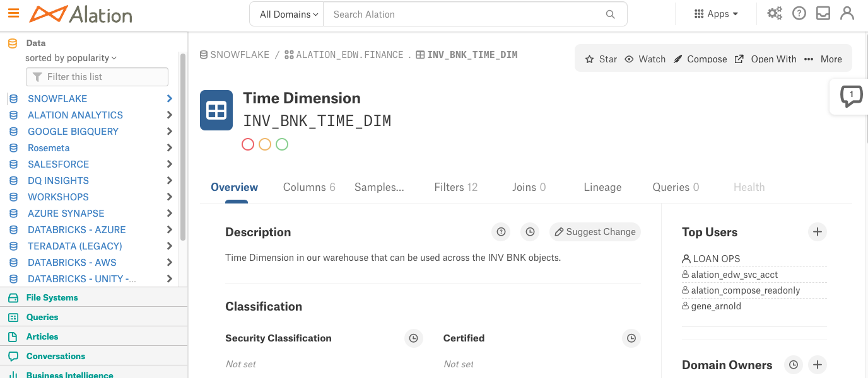
Task: Click the Time Dimension table icon
Action: pos(216,110)
